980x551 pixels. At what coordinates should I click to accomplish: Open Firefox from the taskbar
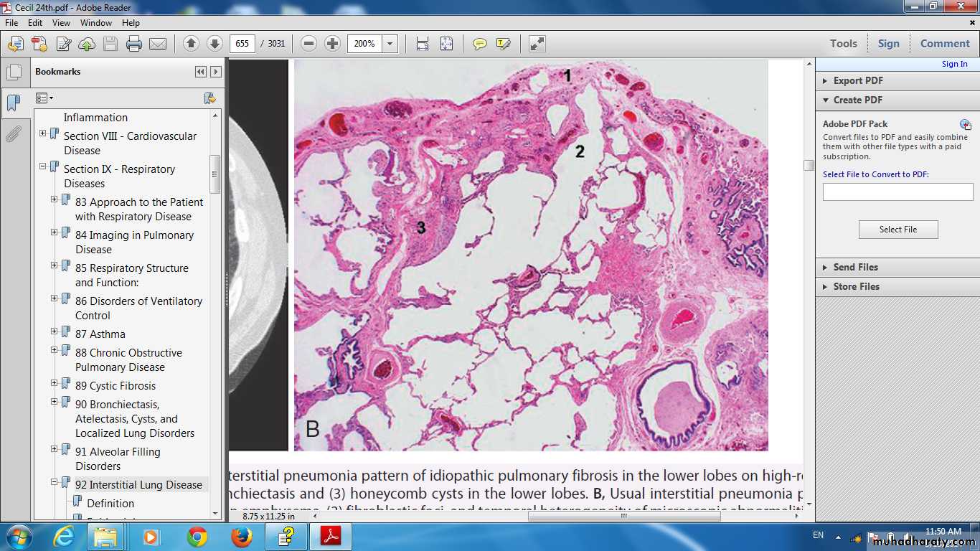tap(242, 537)
